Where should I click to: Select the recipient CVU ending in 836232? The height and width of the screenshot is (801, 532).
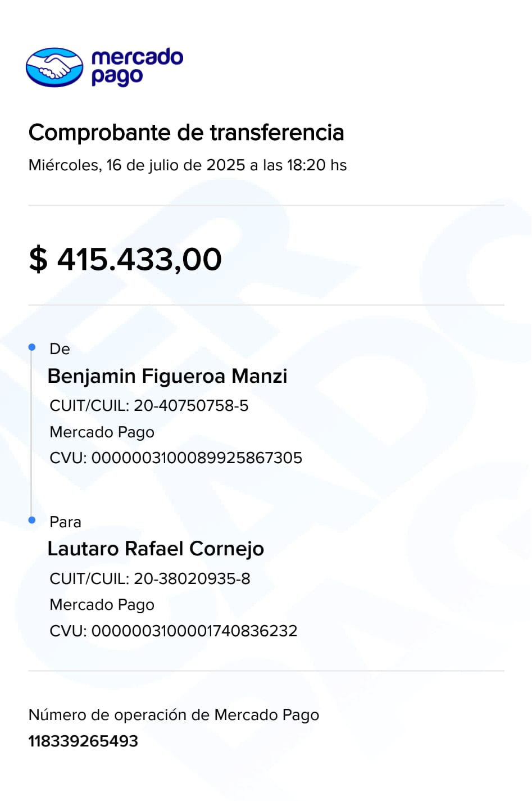click(173, 631)
